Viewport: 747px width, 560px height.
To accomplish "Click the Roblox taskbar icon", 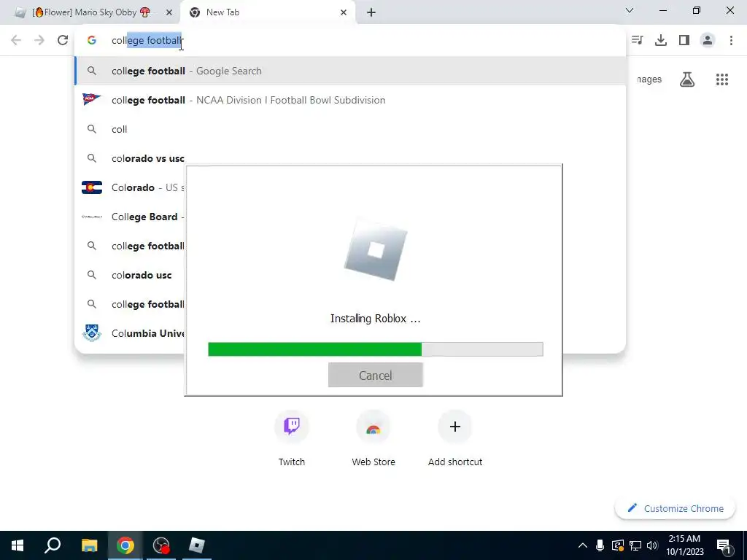I will [196, 545].
